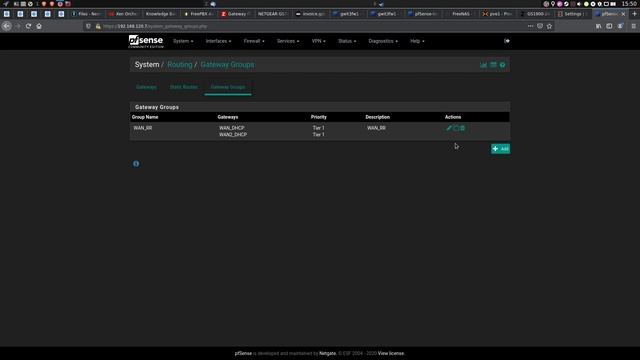The width and height of the screenshot is (640, 360).
Task: Open the Netgate link in footer
Action: 327,353
